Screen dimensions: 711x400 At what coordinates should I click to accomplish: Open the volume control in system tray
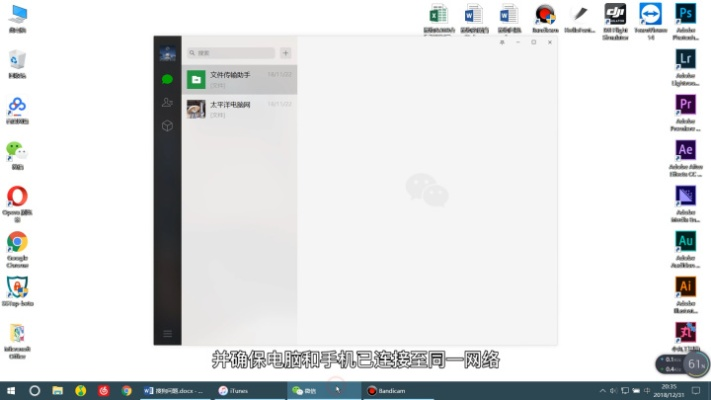(614, 390)
